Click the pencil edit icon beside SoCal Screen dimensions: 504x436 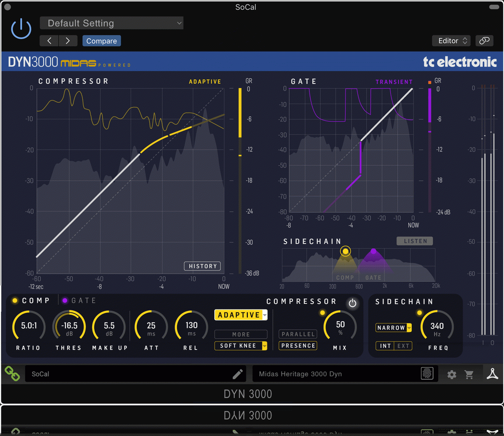(238, 374)
